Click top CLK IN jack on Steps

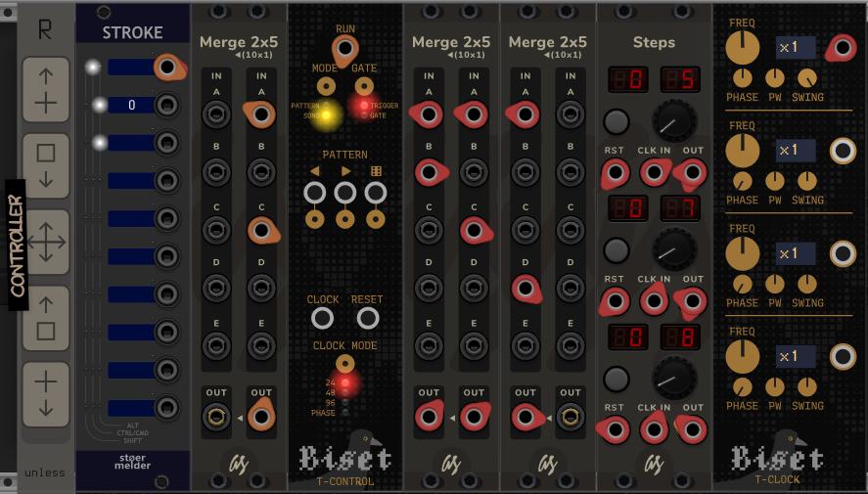654,172
